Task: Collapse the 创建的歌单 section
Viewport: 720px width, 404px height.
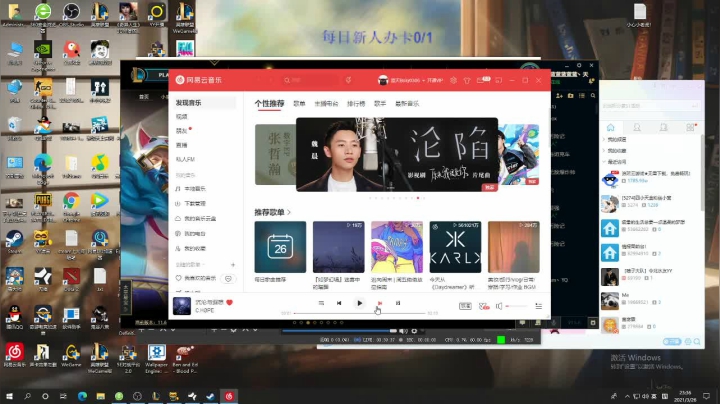Action: coord(191,264)
